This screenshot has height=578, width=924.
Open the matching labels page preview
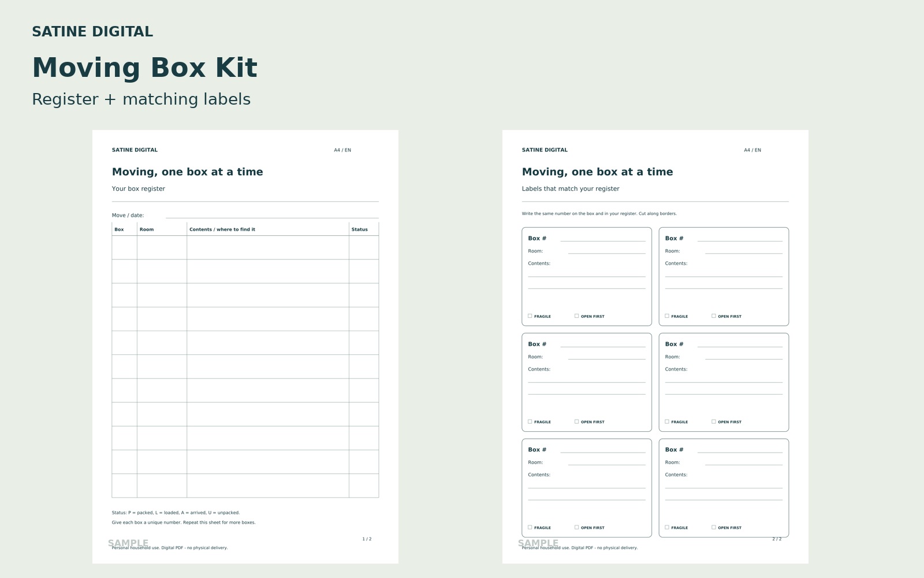tap(655, 347)
